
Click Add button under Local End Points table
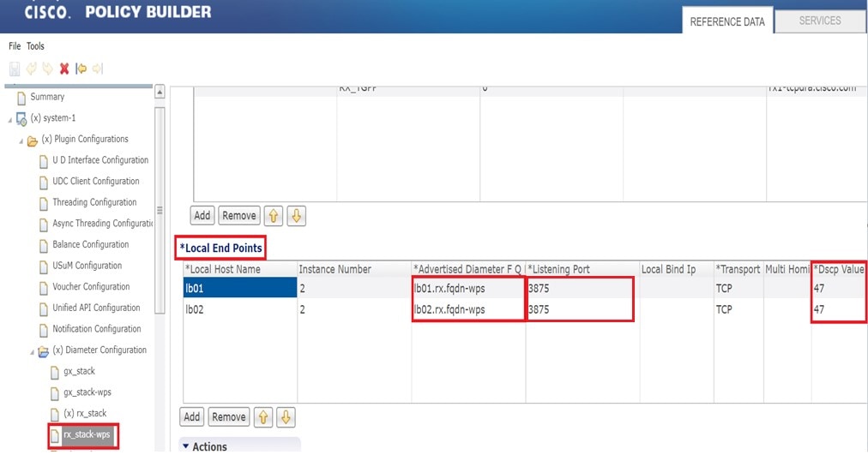[x=191, y=416]
